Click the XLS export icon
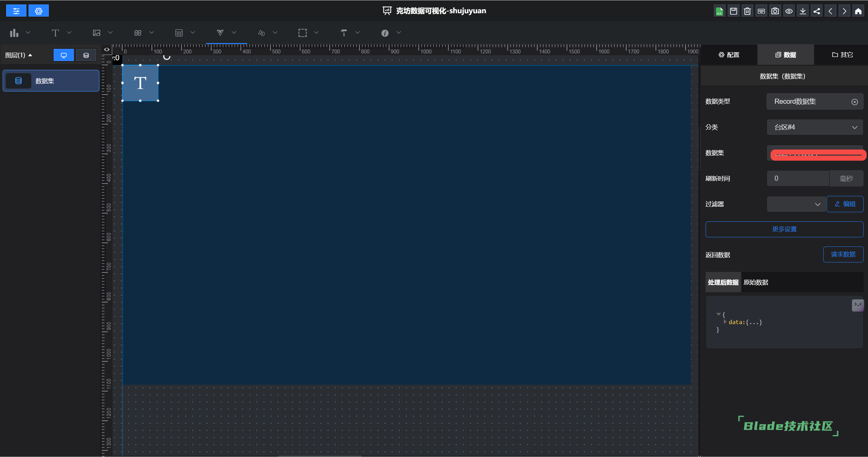The height and width of the screenshot is (457, 868). [x=719, y=11]
